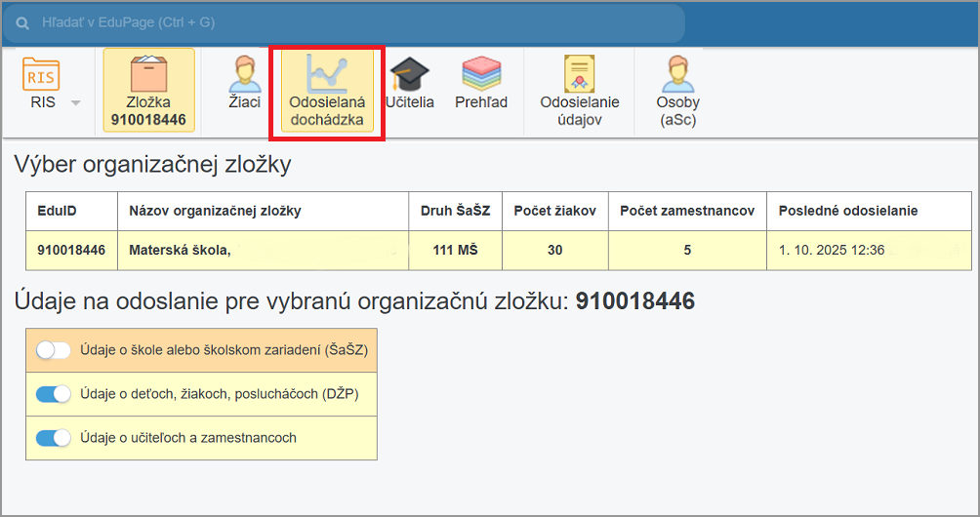The height and width of the screenshot is (517, 980).
Task: Disable the children and pupils (DŽP) toggle
Action: pyautogui.click(x=54, y=394)
